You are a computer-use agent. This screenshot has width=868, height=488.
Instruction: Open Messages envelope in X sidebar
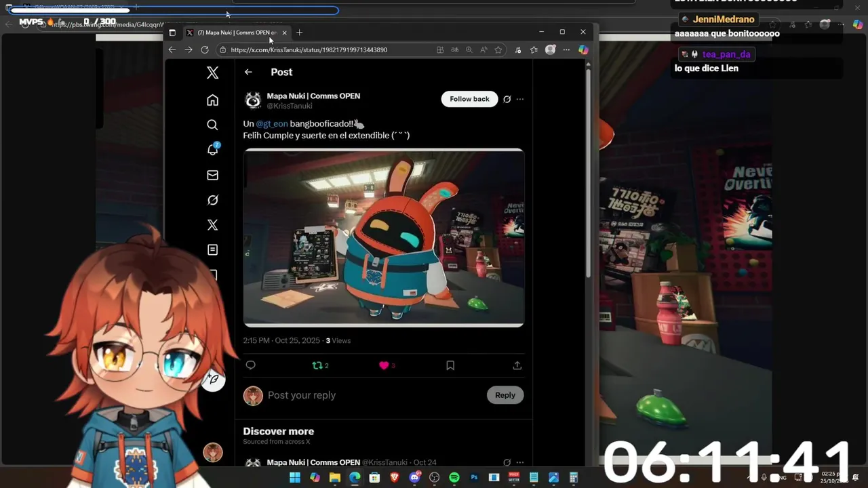(212, 175)
